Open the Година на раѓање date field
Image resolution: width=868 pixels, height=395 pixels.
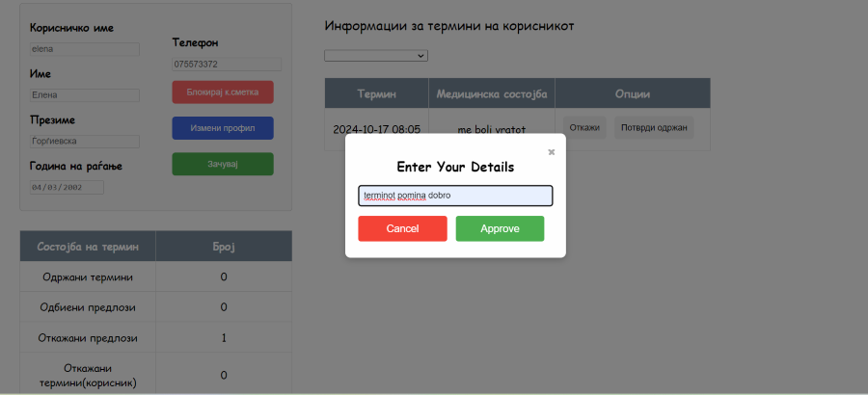pos(67,188)
